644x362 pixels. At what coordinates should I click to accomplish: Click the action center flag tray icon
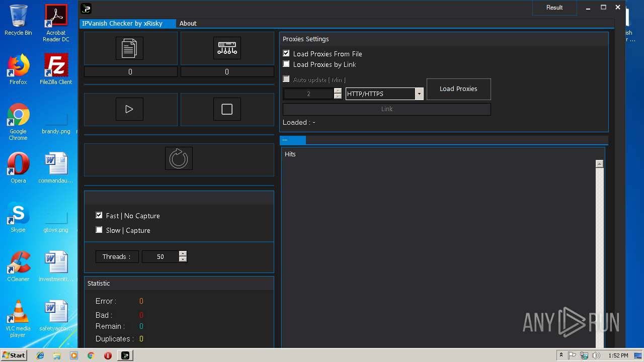pos(572,355)
